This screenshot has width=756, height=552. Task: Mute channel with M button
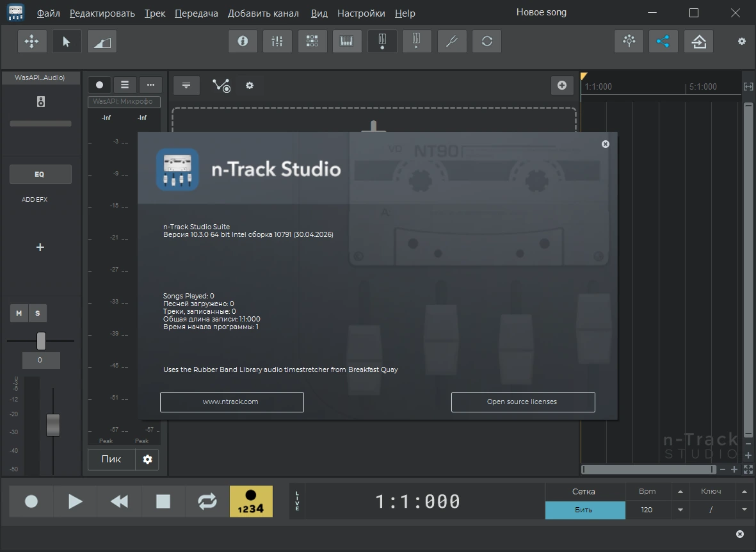tap(19, 313)
